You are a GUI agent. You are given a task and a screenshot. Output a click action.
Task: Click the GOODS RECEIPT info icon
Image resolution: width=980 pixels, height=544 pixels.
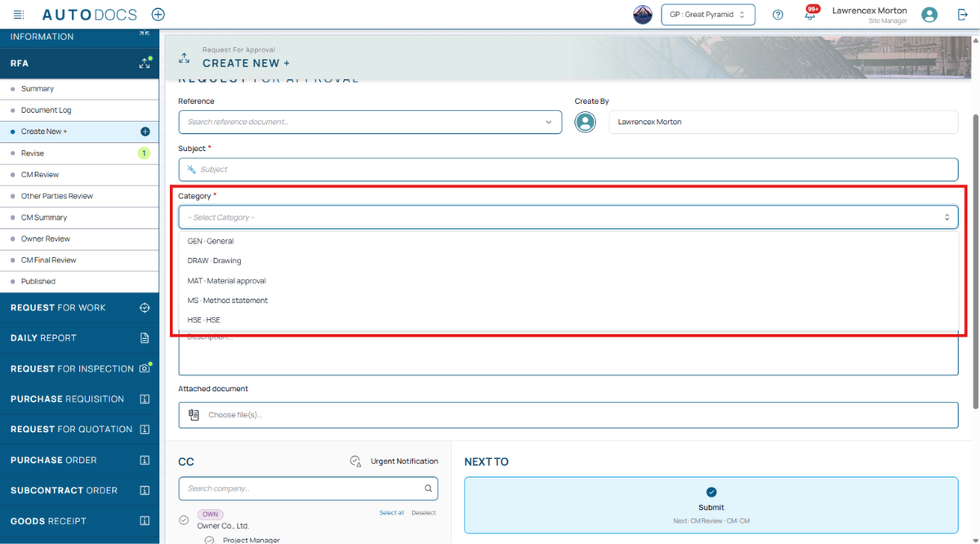click(x=145, y=521)
